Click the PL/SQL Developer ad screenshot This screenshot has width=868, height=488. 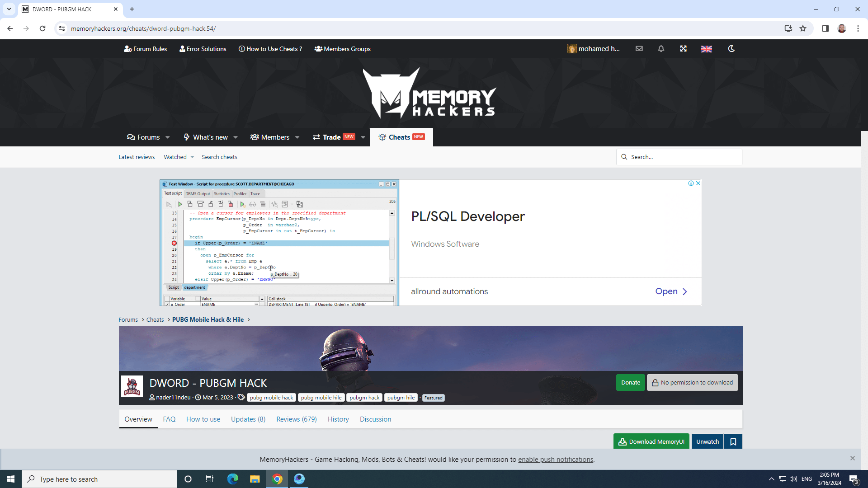click(279, 243)
